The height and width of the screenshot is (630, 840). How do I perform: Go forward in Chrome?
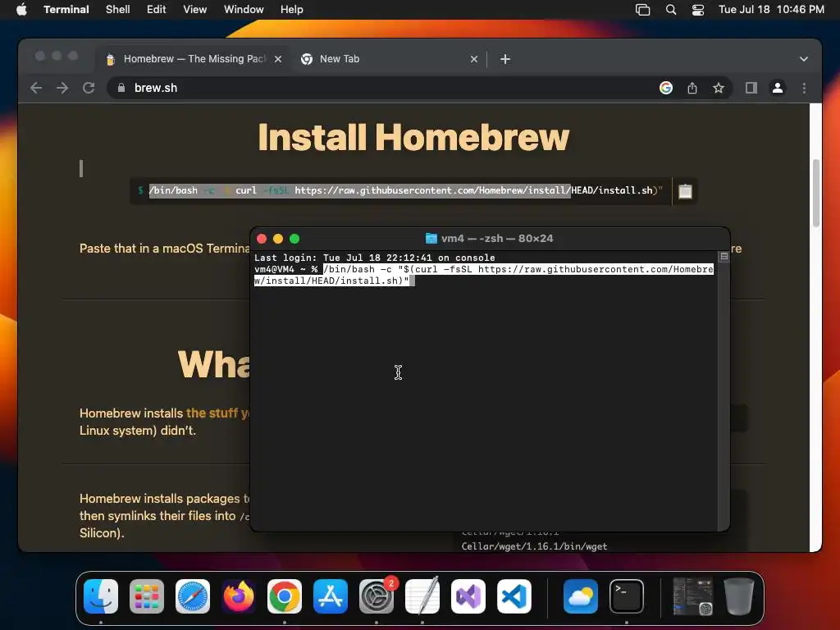(x=62, y=88)
